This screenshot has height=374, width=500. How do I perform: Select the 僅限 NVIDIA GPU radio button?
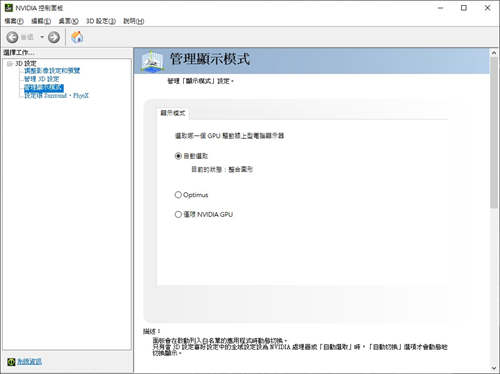tap(178, 214)
